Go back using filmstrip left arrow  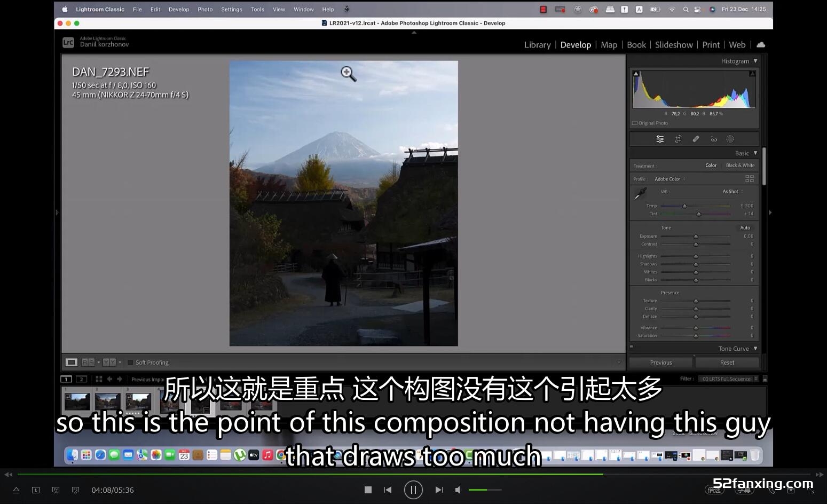pos(109,379)
